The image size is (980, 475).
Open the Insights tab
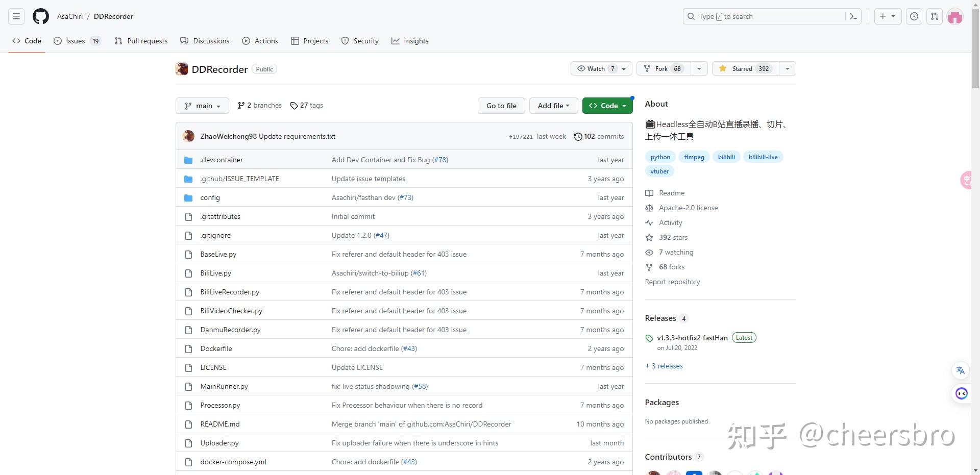pos(410,41)
